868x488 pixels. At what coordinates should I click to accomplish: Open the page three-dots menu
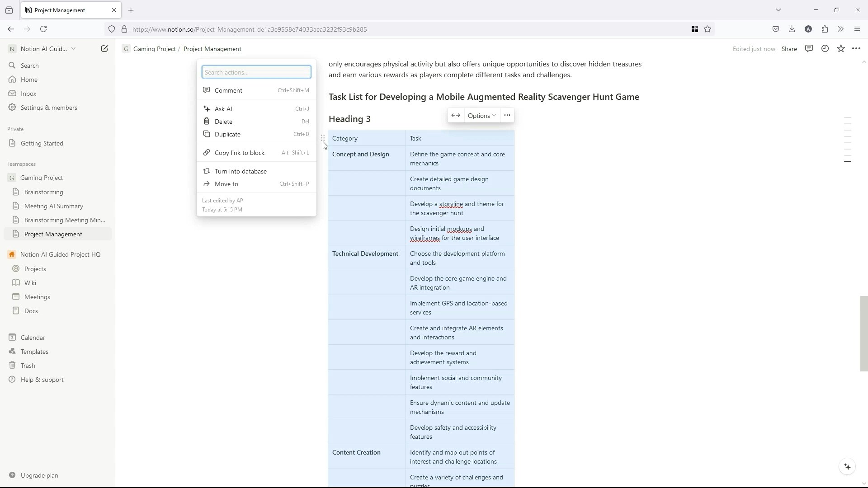coord(856,49)
